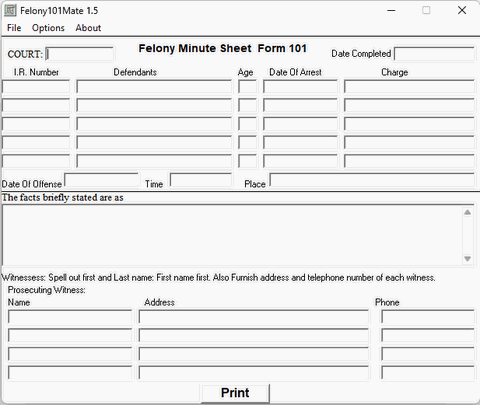Image resolution: width=480 pixels, height=405 pixels.
Task: Click the scroll down arrow in facts box
Action: [x=467, y=259]
